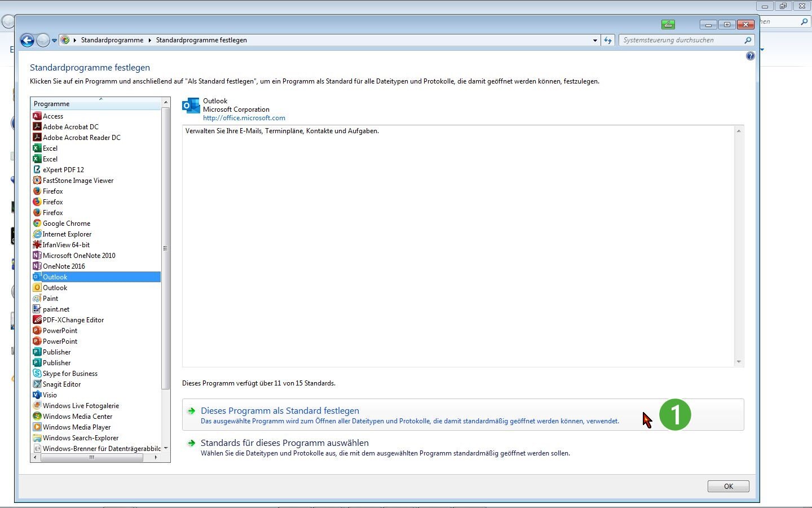The height and width of the screenshot is (508, 812).
Task: Click the description box scrollbar up arrow
Action: tap(739, 130)
